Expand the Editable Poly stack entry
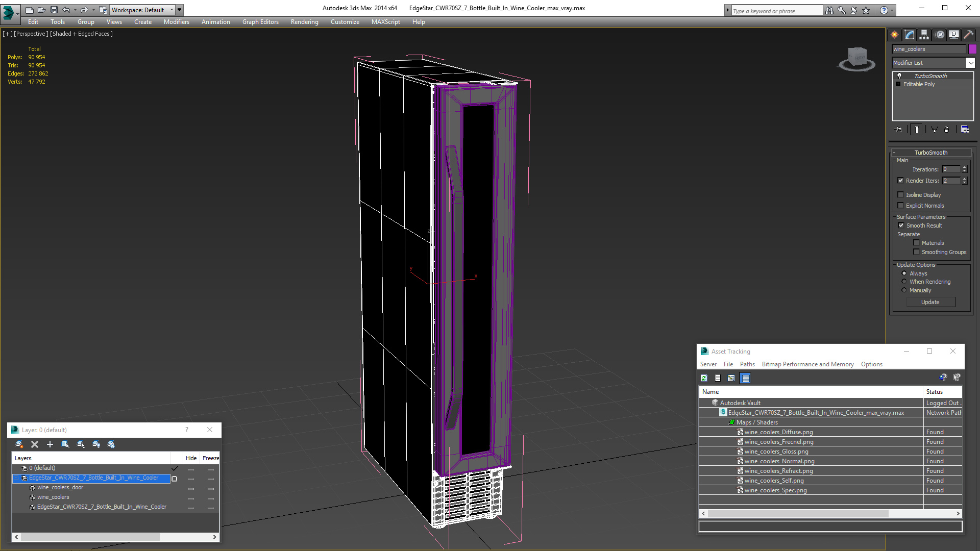 click(898, 84)
